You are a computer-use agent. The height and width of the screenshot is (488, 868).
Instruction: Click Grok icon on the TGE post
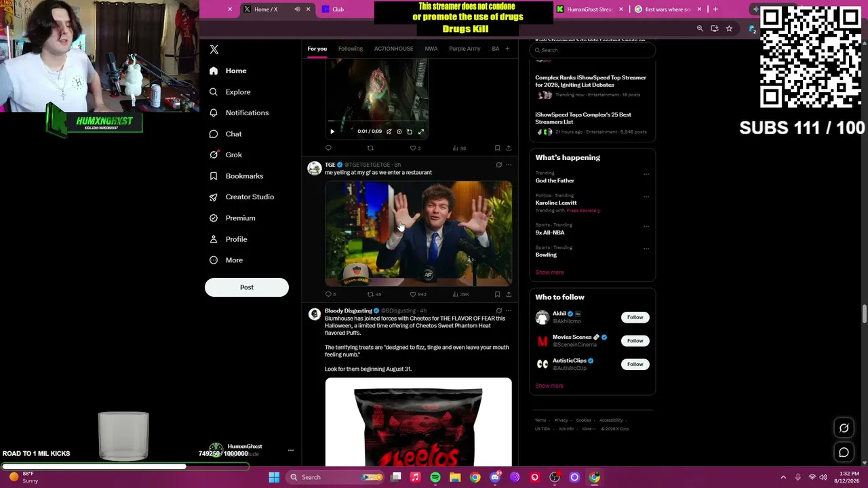click(499, 165)
